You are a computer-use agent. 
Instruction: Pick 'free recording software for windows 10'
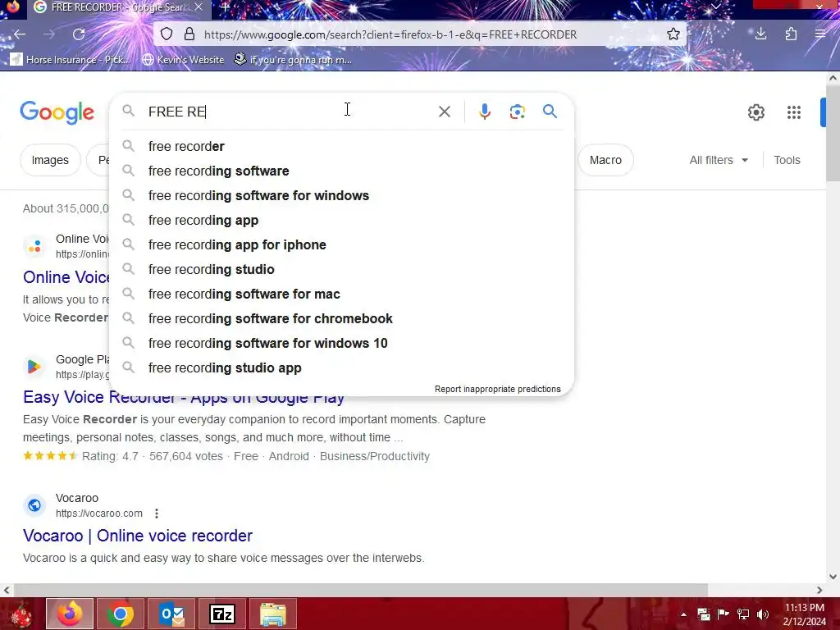click(x=341, y=344)
